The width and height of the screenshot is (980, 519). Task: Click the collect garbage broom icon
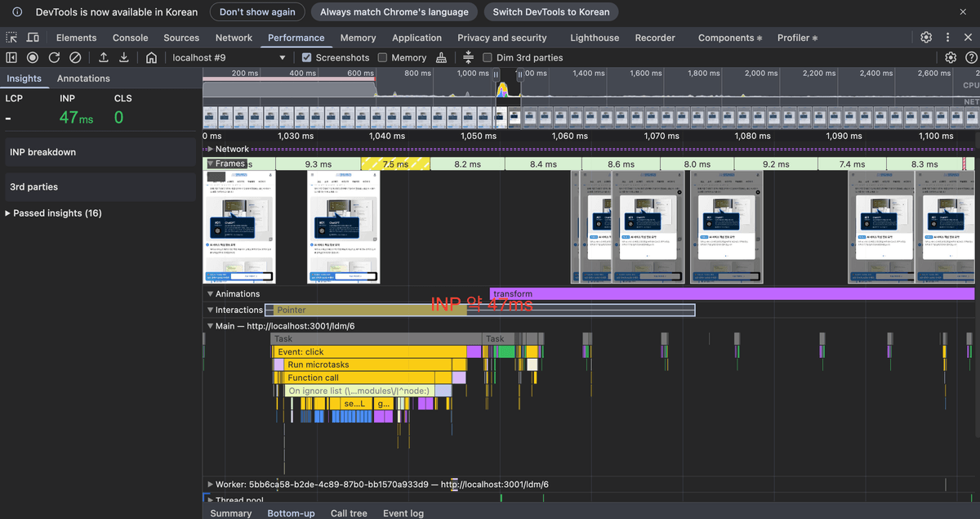(442, 58)
